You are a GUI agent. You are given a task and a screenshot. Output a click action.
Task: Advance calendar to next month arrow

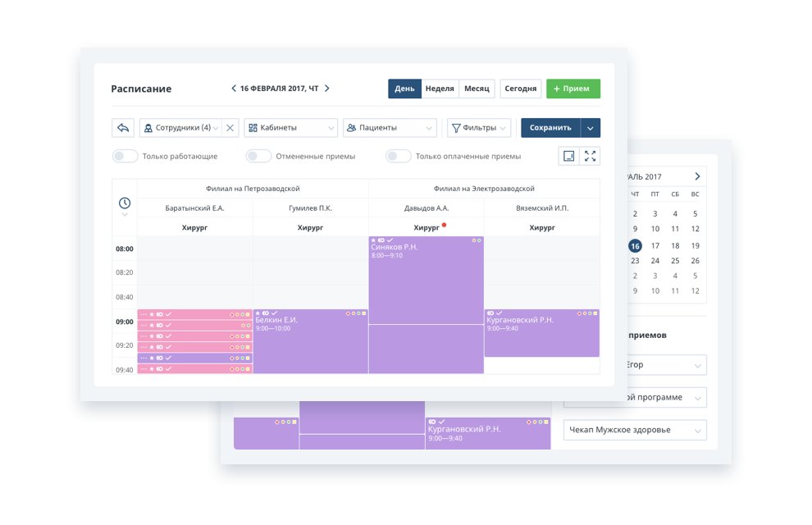click(697, 176)
